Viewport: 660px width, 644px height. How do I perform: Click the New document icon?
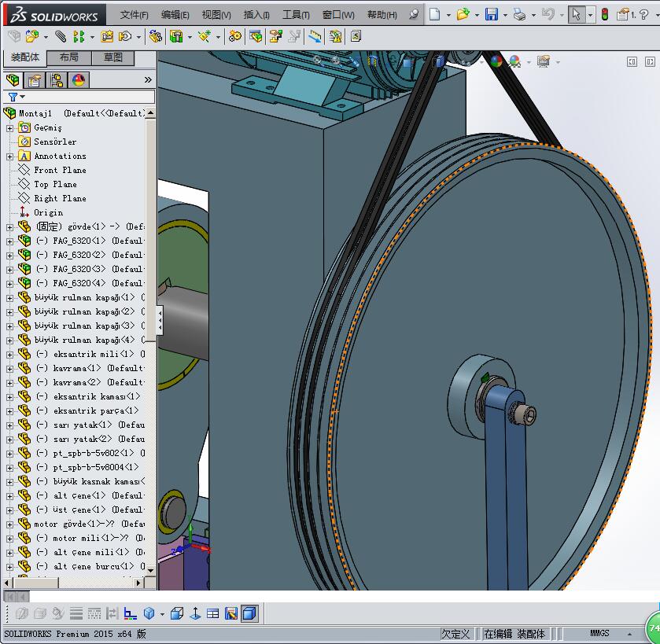tap(435, 14)
